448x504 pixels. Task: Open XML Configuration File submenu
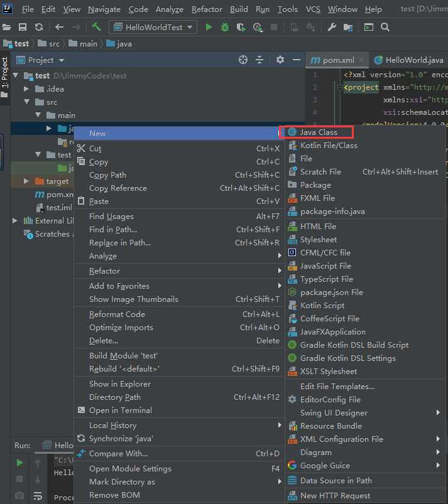(x=366, y=439)
